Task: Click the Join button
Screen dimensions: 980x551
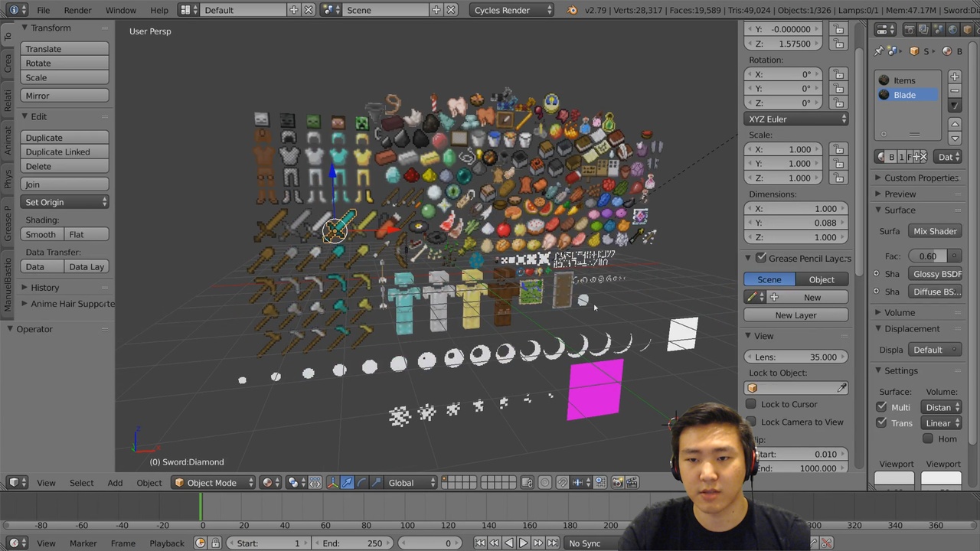Action: tap(65, 184)
